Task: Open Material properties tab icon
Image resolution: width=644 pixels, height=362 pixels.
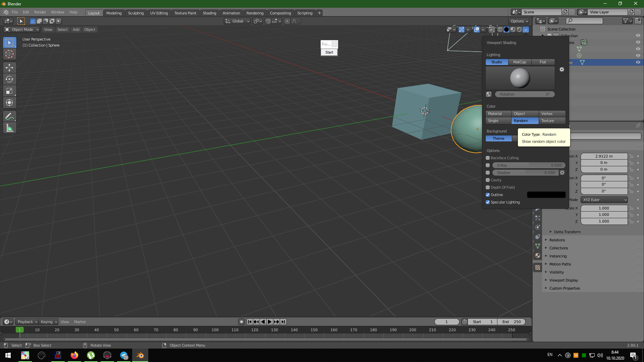Action: (x=538, y=255)
